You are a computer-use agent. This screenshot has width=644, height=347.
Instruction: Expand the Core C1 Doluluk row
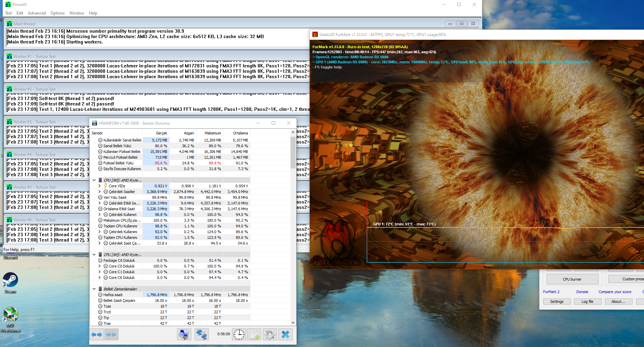[100, 272]
